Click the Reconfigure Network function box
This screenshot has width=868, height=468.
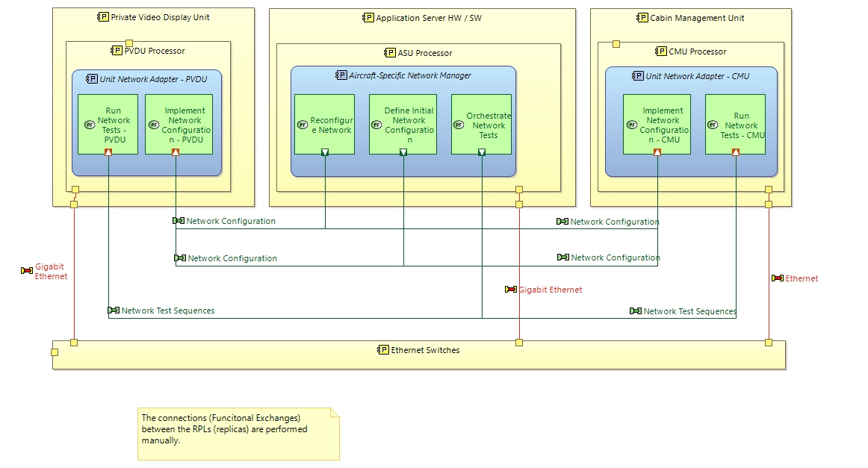[324, 123]
